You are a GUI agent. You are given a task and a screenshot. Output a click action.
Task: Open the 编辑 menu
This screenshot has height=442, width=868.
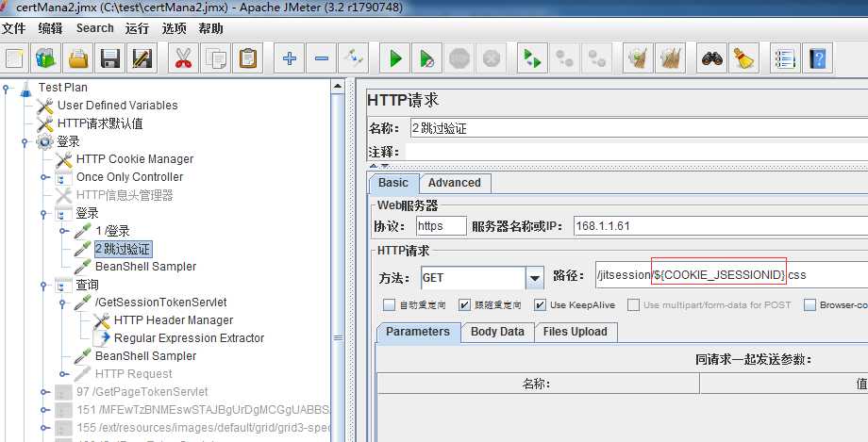(50, 28)
